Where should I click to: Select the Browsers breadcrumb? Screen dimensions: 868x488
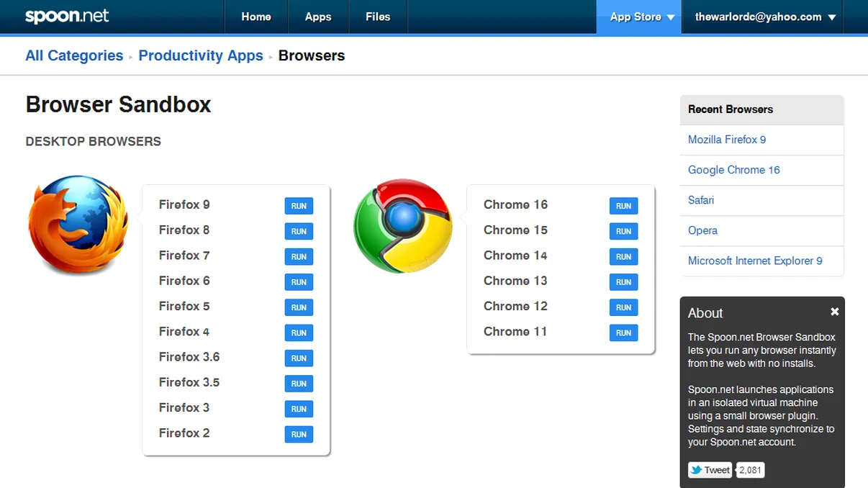tap(312, 55)
